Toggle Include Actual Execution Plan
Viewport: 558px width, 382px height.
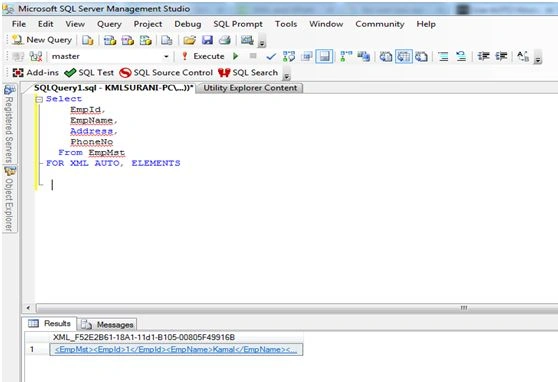(346, 56)
